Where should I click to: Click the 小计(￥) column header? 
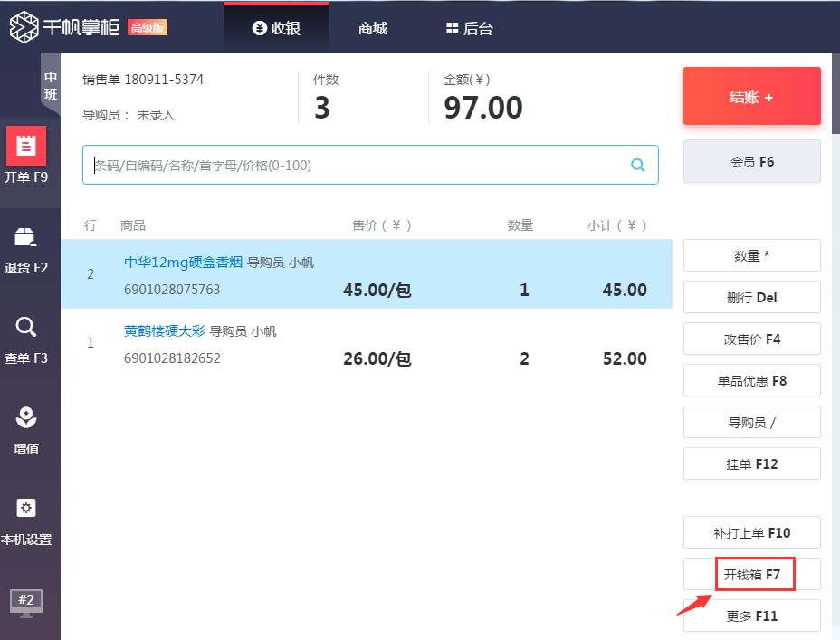tap(616, 225)
